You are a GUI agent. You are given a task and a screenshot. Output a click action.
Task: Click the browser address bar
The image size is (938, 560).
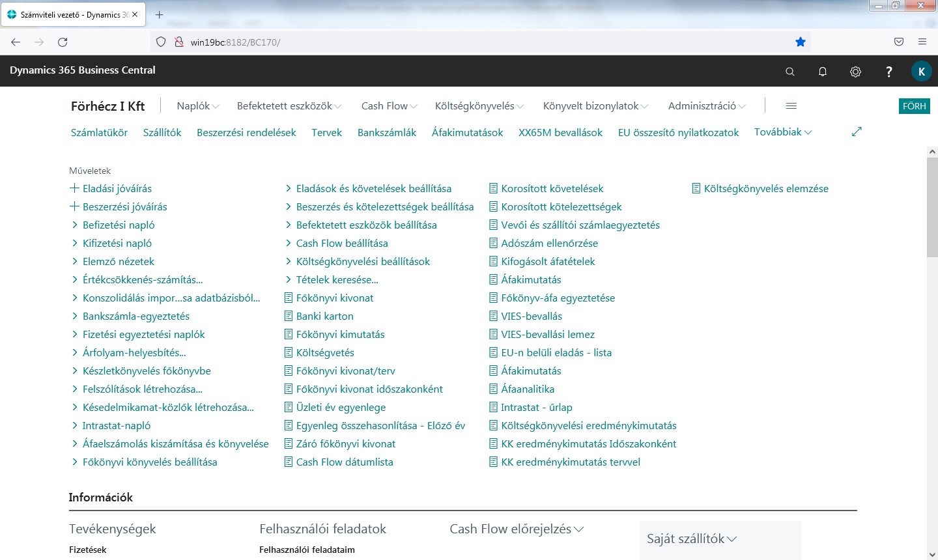click(482, 42)
